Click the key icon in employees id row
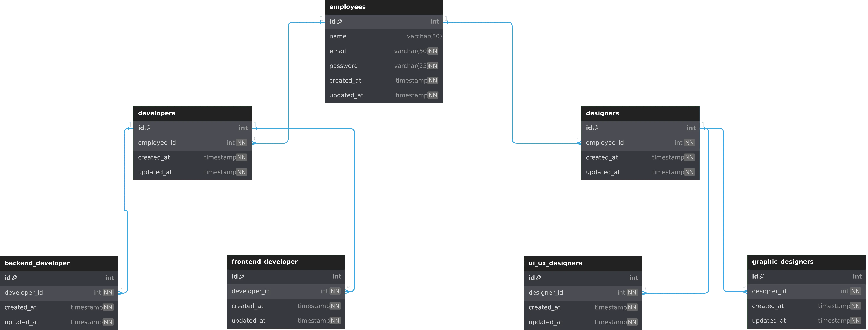The image size is (868, 330). coord(339,22)
